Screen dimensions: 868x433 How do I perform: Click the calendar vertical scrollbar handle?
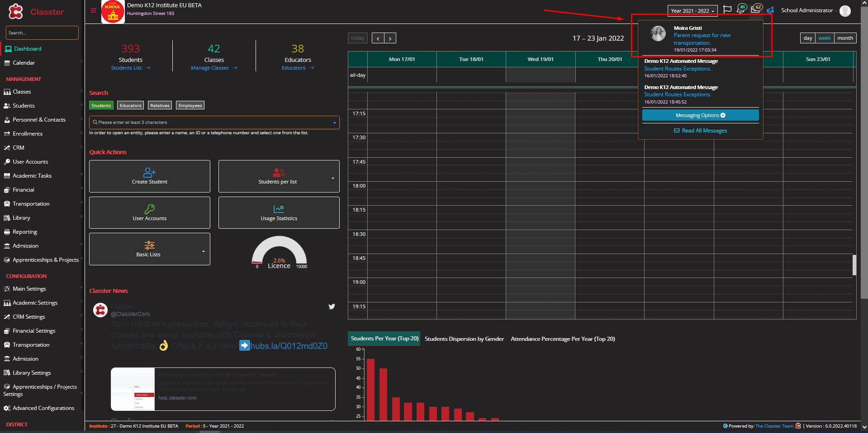coord(854,265)
